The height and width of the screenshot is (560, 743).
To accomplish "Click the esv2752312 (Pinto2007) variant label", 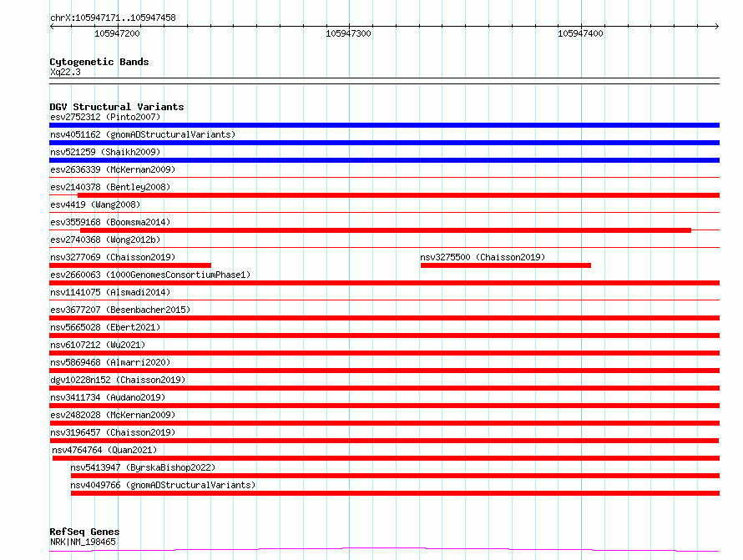I will point(105,117).
